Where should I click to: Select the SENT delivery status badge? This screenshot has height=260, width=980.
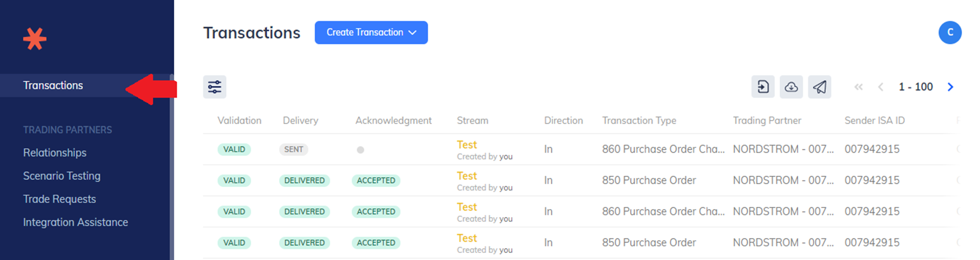click(x=293, y=150)
